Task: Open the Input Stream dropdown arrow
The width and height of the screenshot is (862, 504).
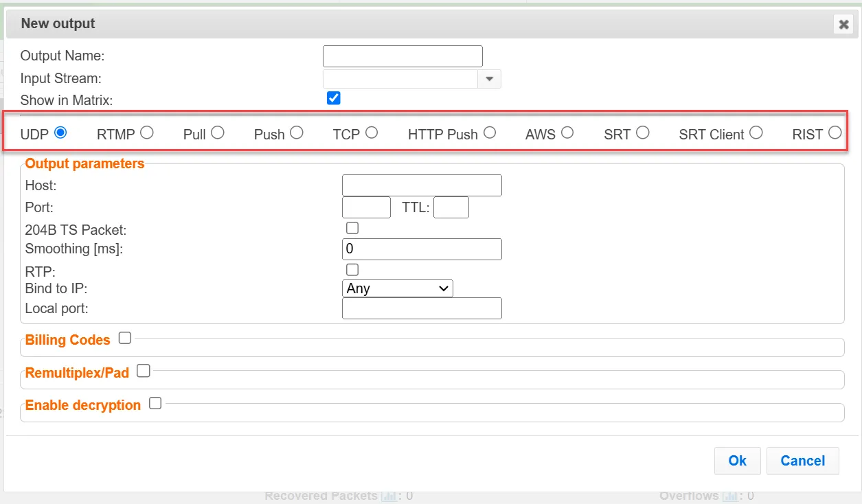Action: (489, 79)
